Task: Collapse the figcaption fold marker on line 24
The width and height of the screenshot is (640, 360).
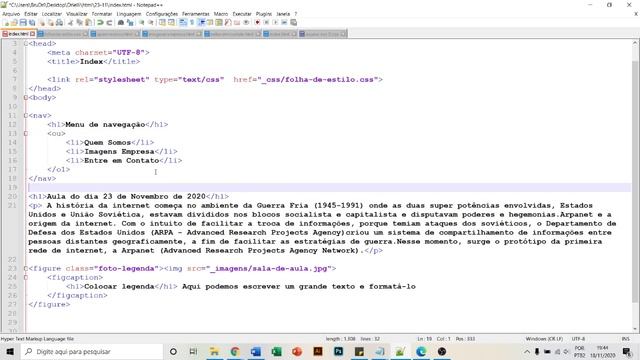Action: (26, 278)
